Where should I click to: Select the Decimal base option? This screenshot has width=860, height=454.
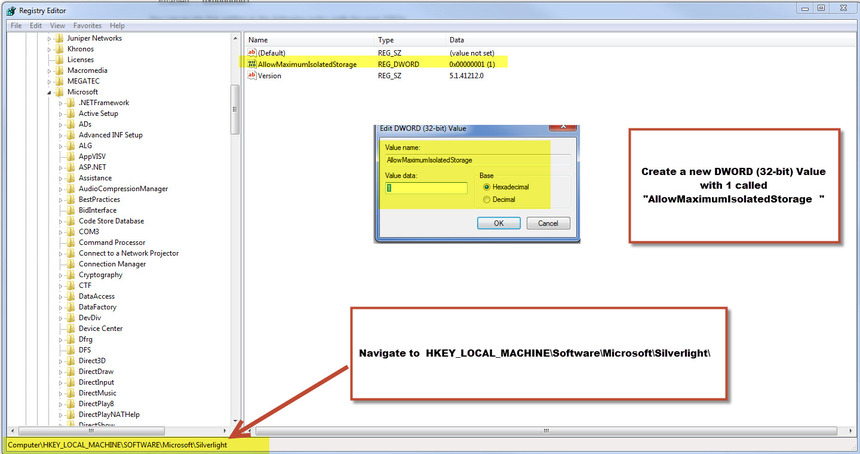click(x=486, y=200)
